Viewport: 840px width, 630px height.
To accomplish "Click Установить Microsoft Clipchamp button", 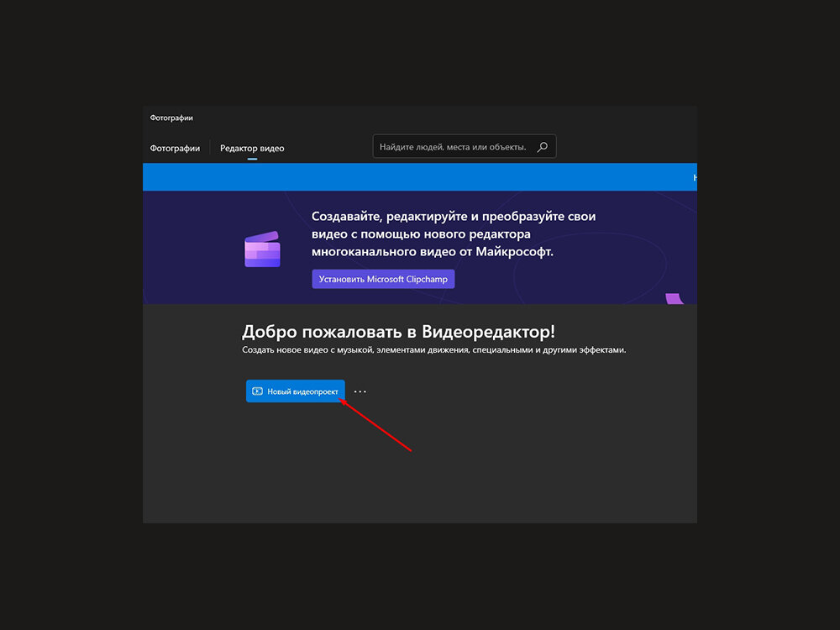I will 383,279.
